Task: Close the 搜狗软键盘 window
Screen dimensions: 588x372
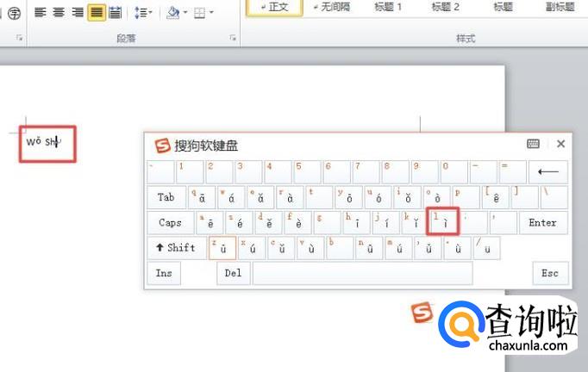Action: click(x=560, y=144)
